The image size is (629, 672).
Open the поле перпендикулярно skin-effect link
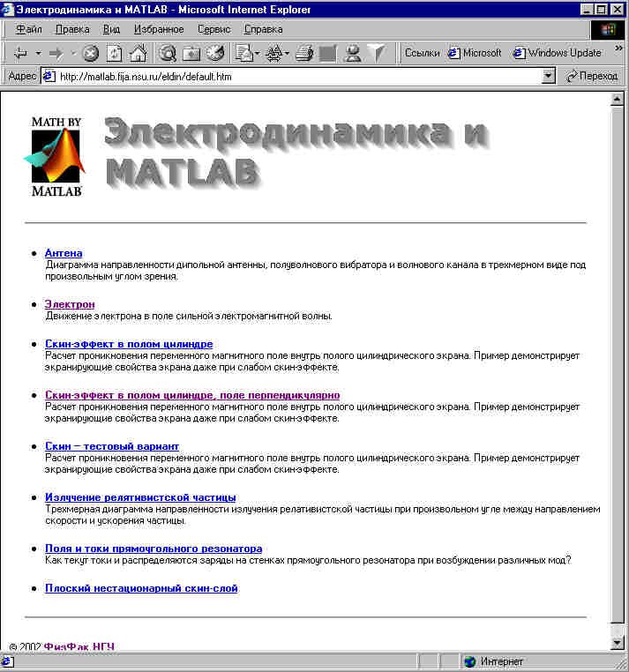(x=192, y=395)
